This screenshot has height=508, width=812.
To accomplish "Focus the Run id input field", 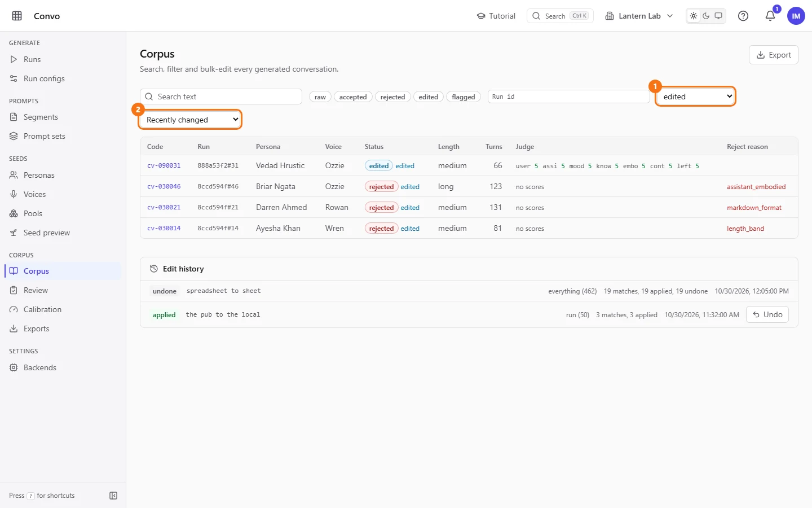I will 568,97.
